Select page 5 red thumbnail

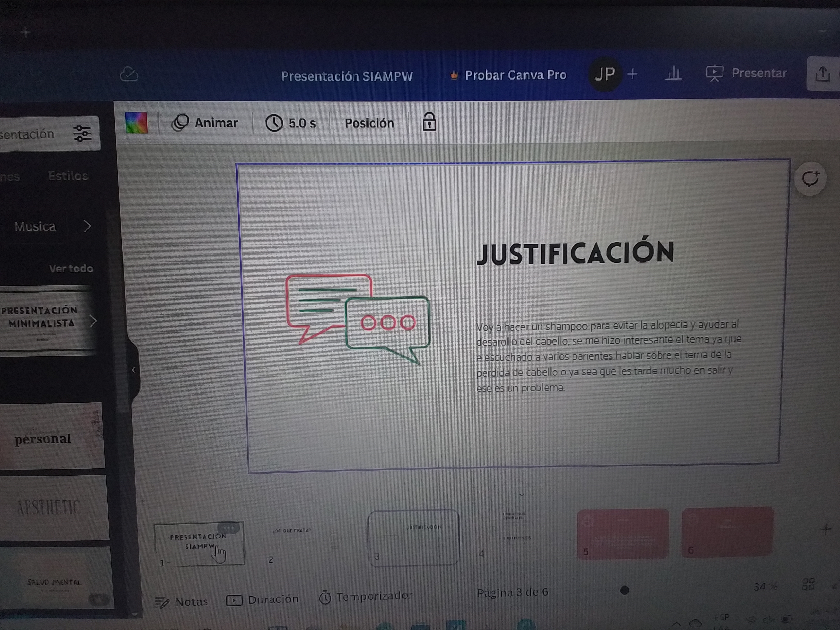622,533
